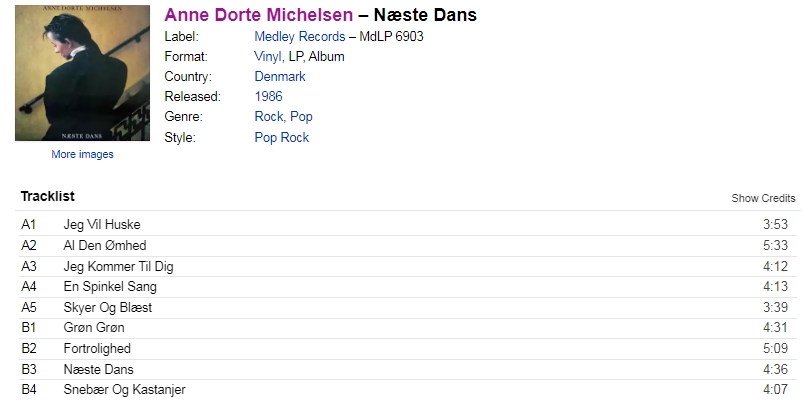Screen dimensions: 804x414
Task: Open the Rock genre link
Action: coord(269,116)
